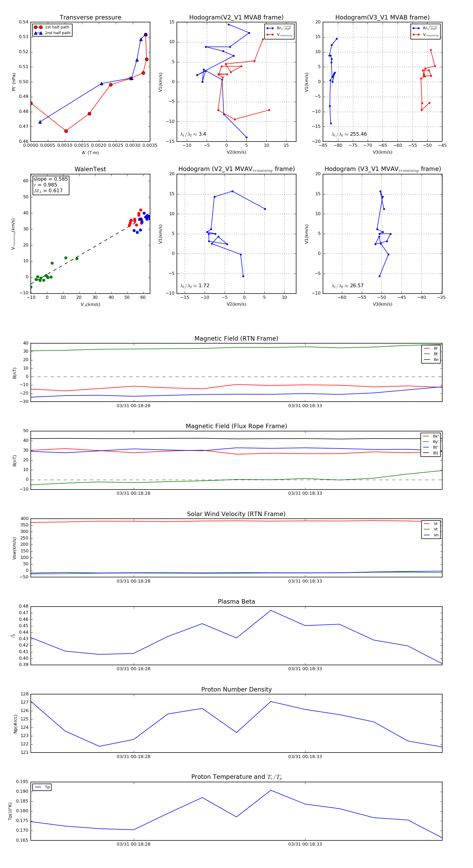
Task: Click the 'λ1/λ2 ≈ 1.72' annotation
Action: 194,286
